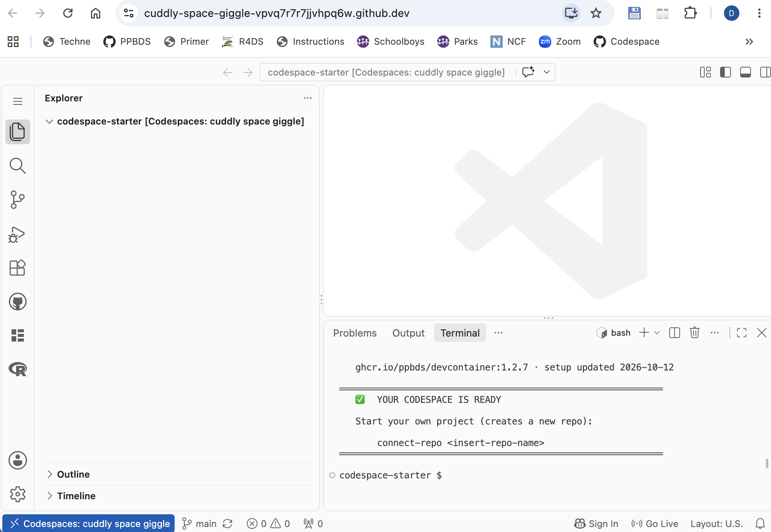
Task: Kill the terminal with the trash icon
Action: [695, 333]
